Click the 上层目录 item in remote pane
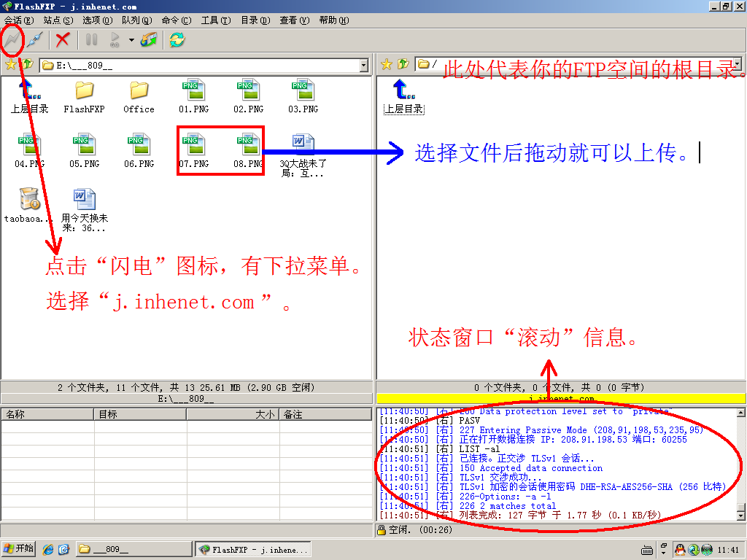The width and height of the screenshot is (747, 560). click(x=403, y=97)
